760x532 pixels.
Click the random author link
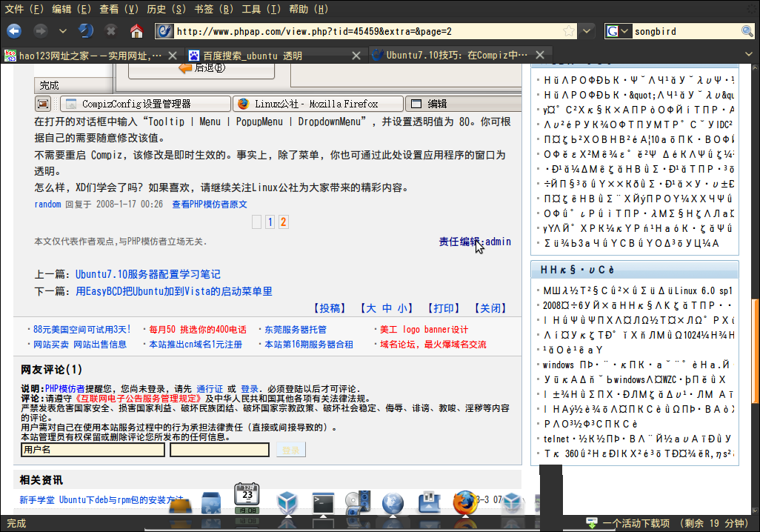pyautogui.click(x=47, y=205)
